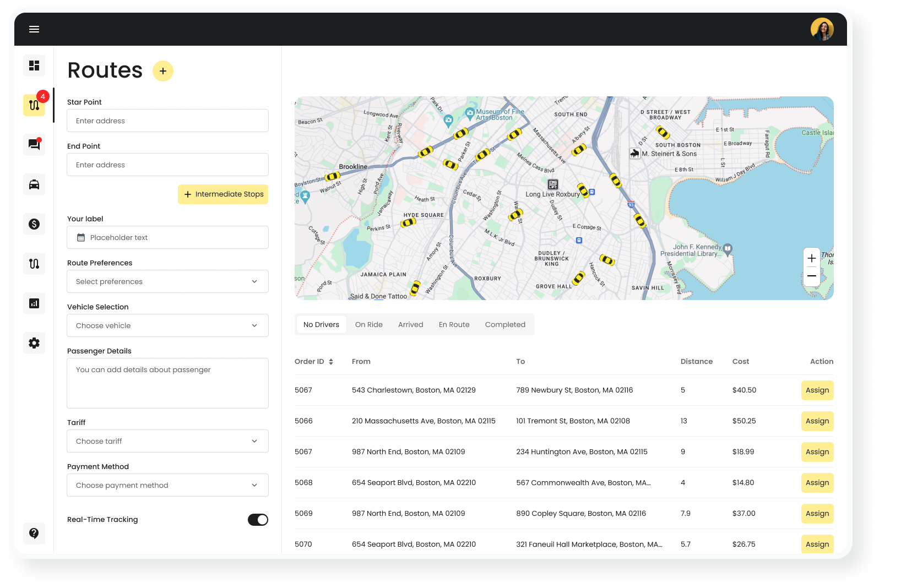Click Museum of Fine Arts map pin
The height and width of the screenshot is (588, 901).
[x=470, y=113]
